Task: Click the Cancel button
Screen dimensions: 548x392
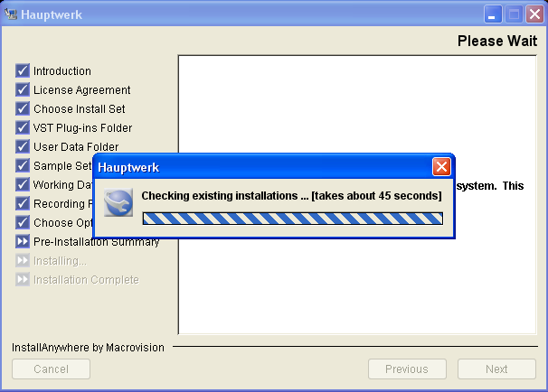Action: 51,369
